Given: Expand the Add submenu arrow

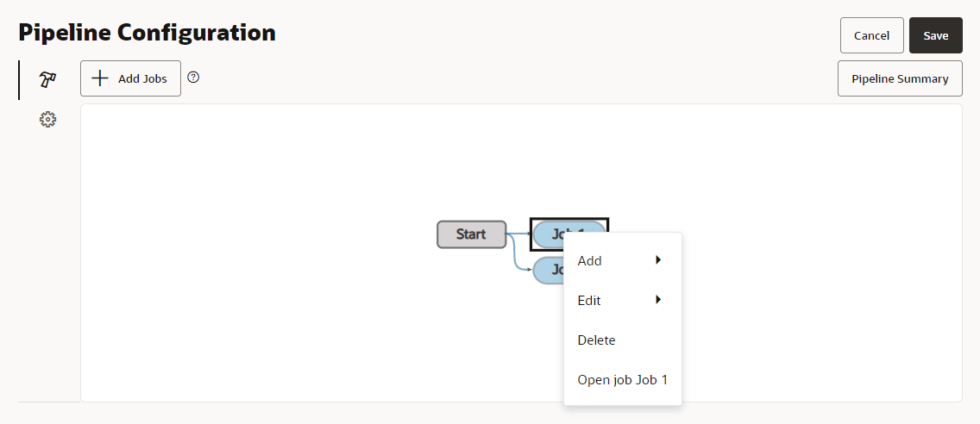Looking at the screenshot, I should 658,260.
